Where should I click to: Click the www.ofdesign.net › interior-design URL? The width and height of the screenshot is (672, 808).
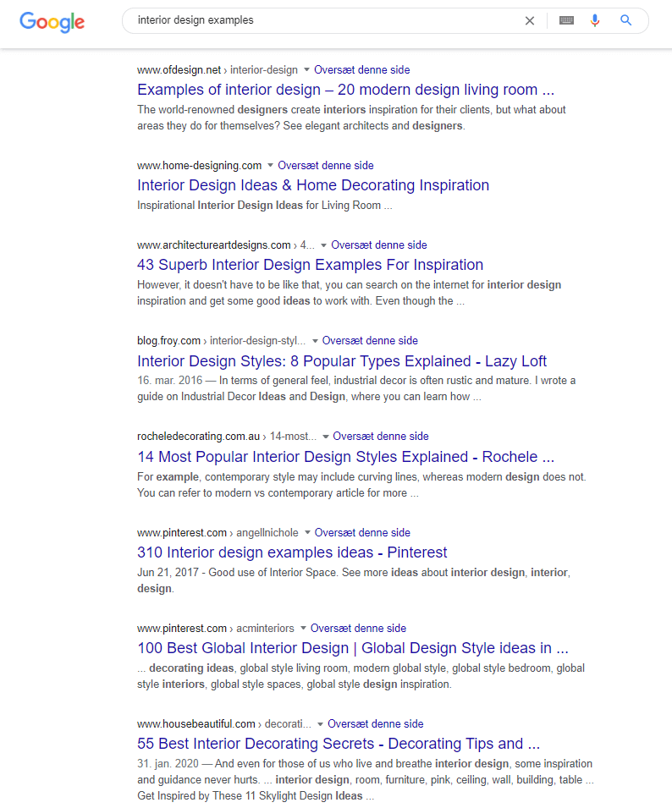(x=218, y=69)
